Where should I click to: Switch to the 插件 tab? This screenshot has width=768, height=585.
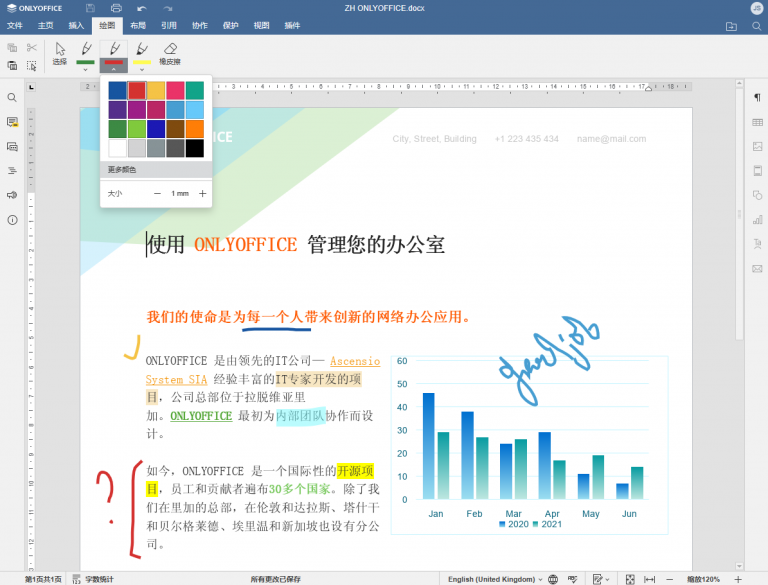point(292,25)
